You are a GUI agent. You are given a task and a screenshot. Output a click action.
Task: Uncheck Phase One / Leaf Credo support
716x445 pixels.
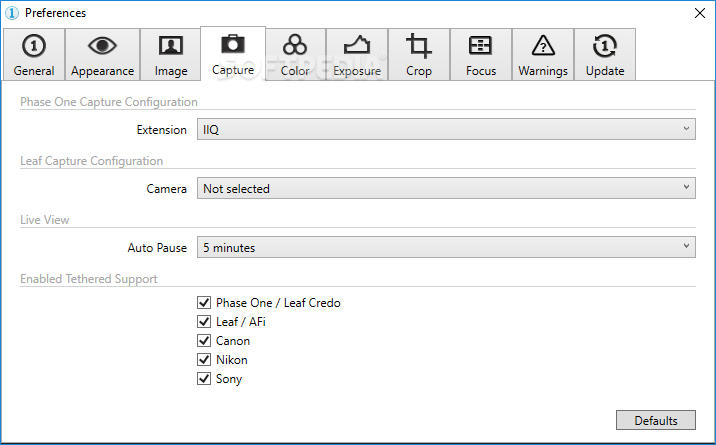coord(204,303)
